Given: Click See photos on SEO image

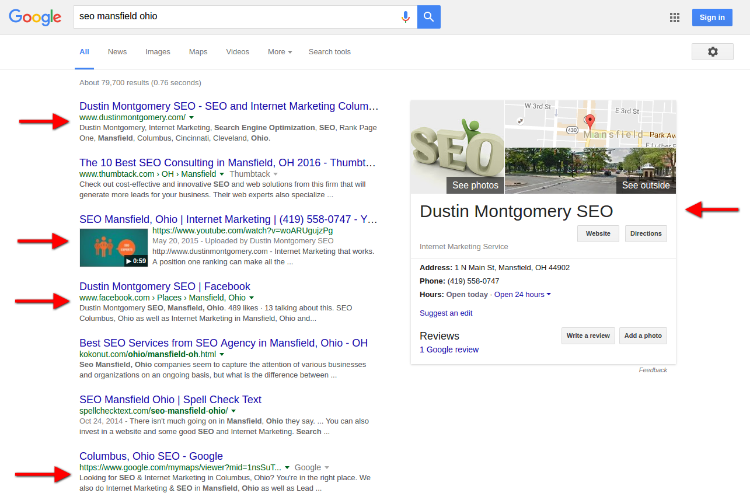Looking at the screenshot, I should 475,185.
